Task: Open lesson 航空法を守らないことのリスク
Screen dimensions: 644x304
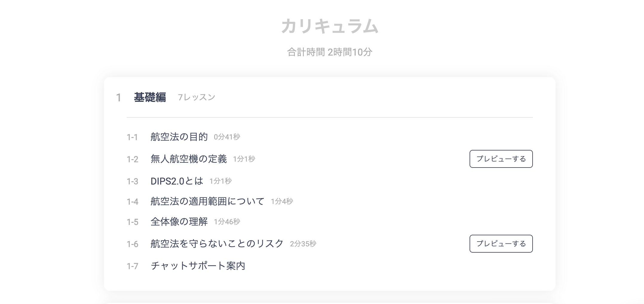Action: [x=217, y=244]
